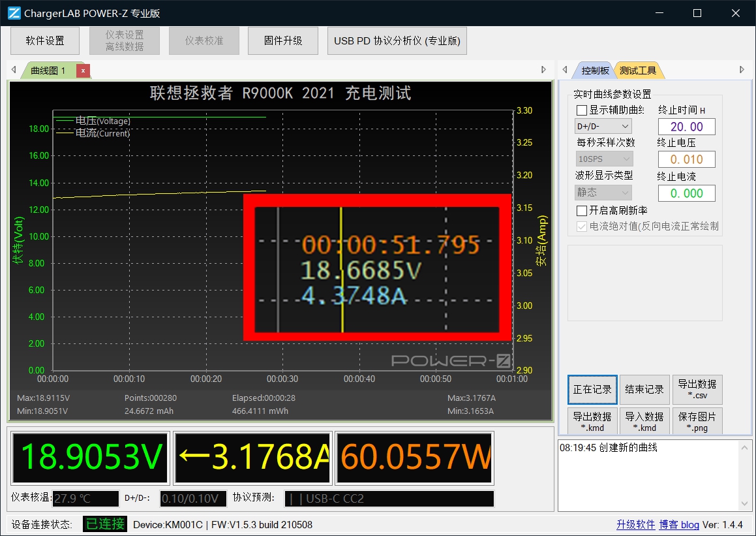The height and width of the screenshot is (536, 756).
Task: Export data as CSV via 导出数据 *.csv
Action: 697,389
